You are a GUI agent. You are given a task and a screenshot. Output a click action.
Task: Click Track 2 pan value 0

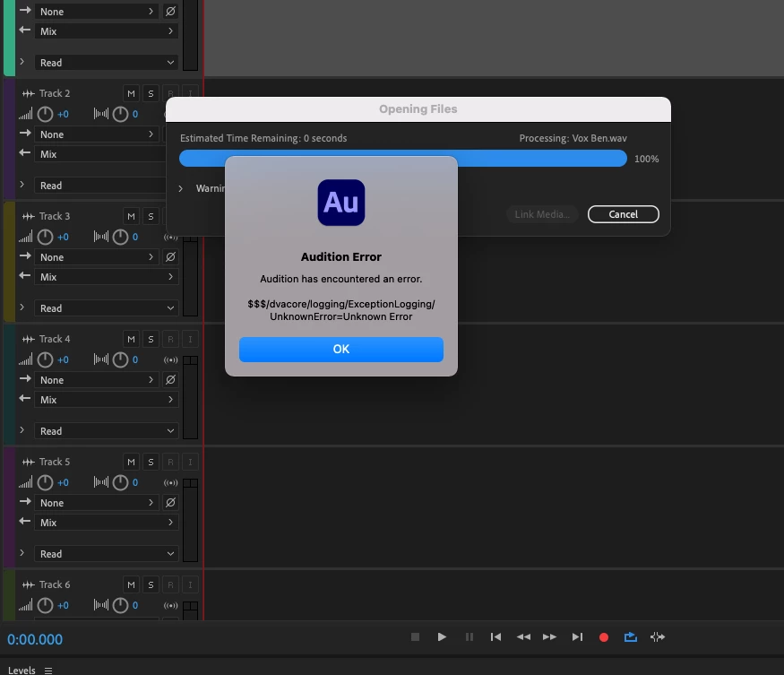coord(135,114)
